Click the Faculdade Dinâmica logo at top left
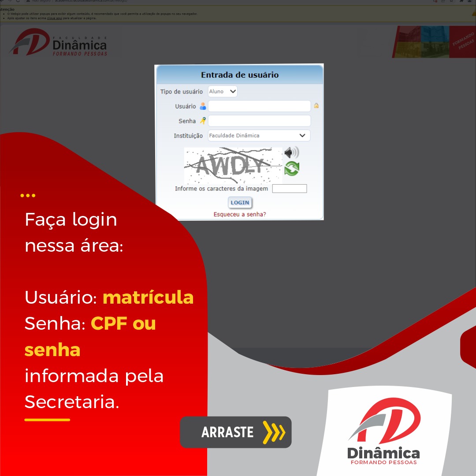 pos(58,42)
